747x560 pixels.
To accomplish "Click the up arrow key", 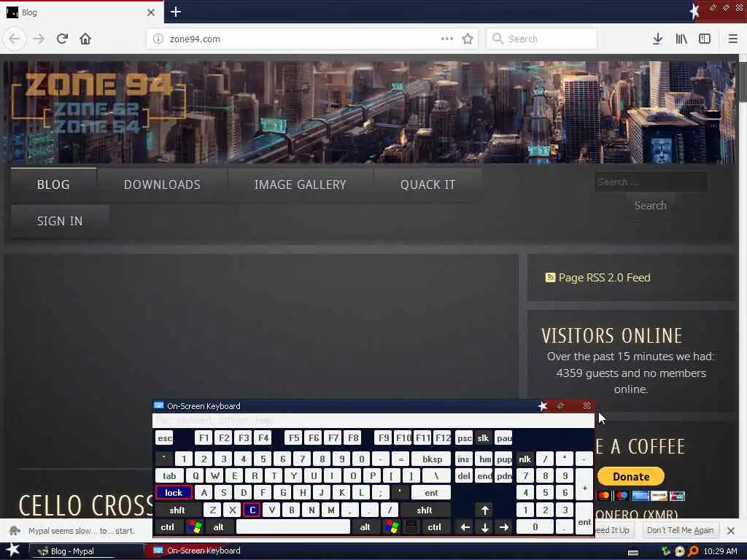I will pos(484,510).
